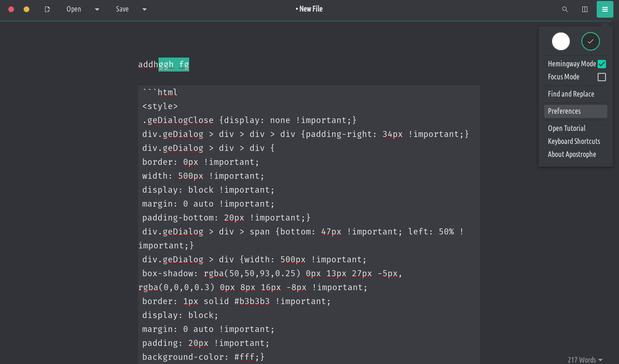619x364 pixels.
Task: Open the search icon in the header
Action: (565, 9)
